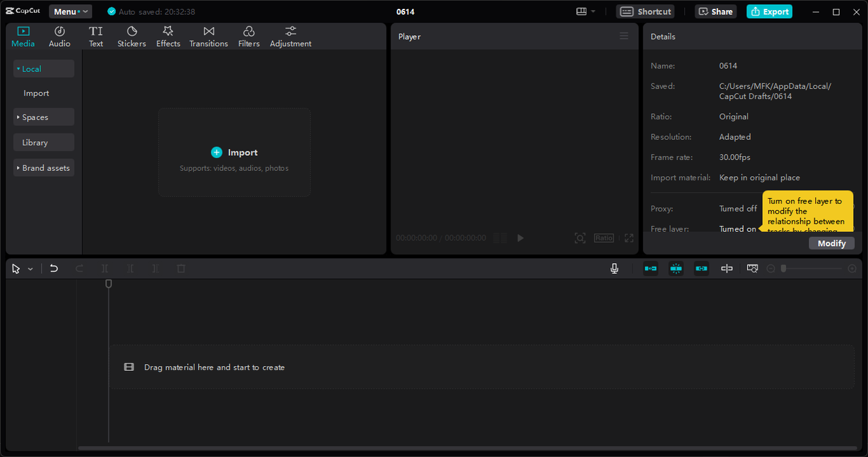Click the timeline playhead marker
The height and width of the screenshot is (457, 868).
108,283
